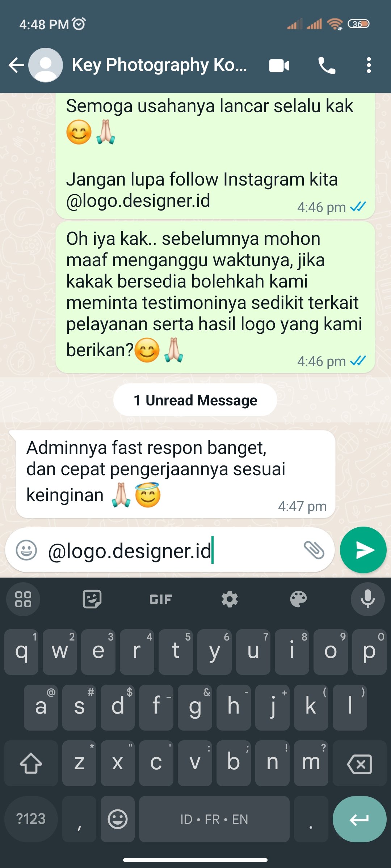Open the three-dot more options menu
This screenshot has height=868, width=391.
click(x=369, y=65)
